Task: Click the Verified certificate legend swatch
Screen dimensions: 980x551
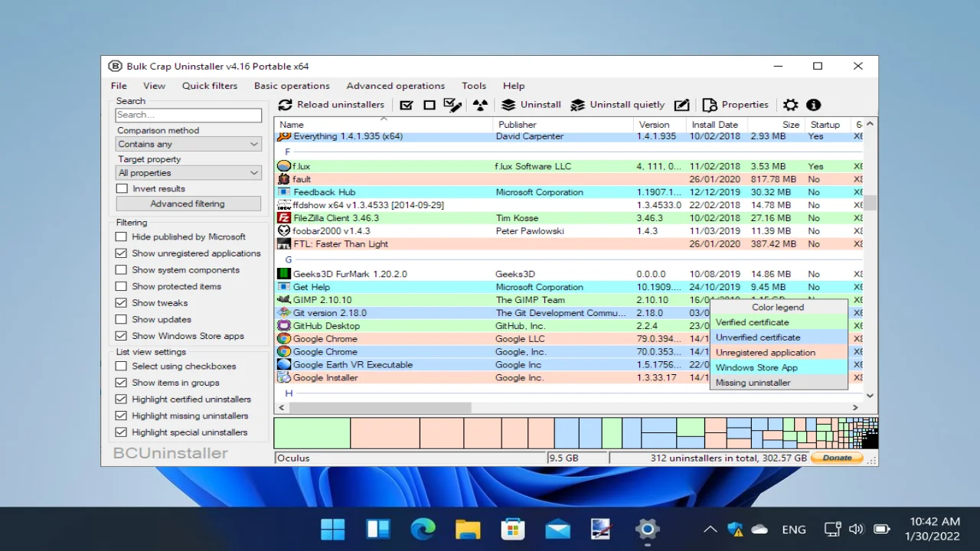Action: pos(779,322)
